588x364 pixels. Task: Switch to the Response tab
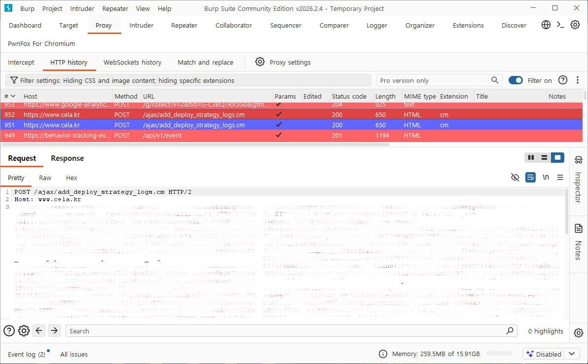68,158
